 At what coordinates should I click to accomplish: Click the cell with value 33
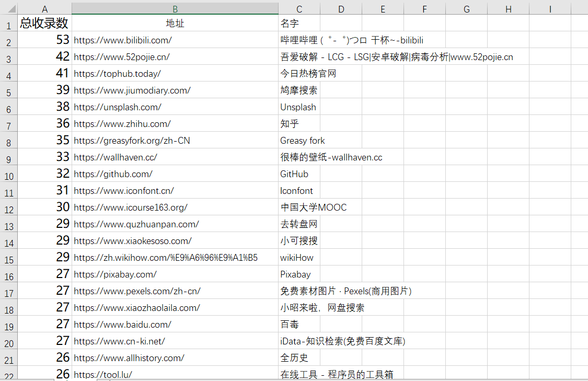coord(44,157)
